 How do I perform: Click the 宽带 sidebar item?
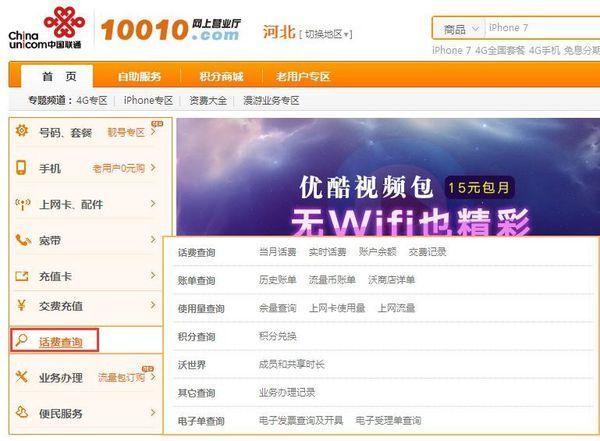tap(50, 241)
